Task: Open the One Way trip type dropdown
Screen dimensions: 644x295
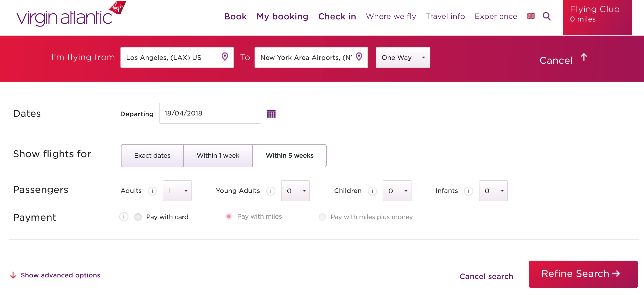Action: [x=403, y=57]
